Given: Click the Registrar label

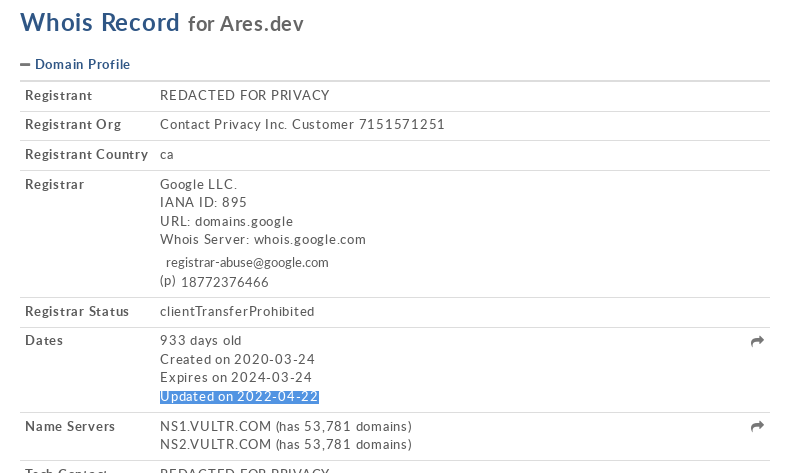Looking at the screenshot, I should pyautogui.click(x=54, y=184).
